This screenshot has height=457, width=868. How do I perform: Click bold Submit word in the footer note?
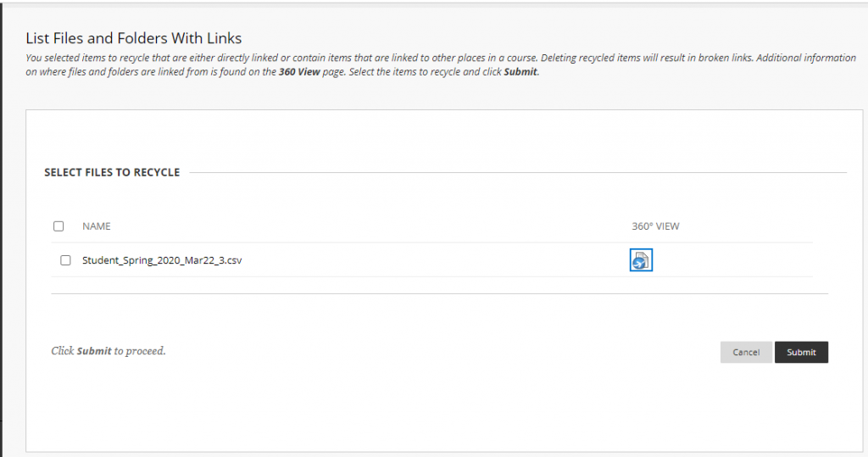(x=94, y=351)
